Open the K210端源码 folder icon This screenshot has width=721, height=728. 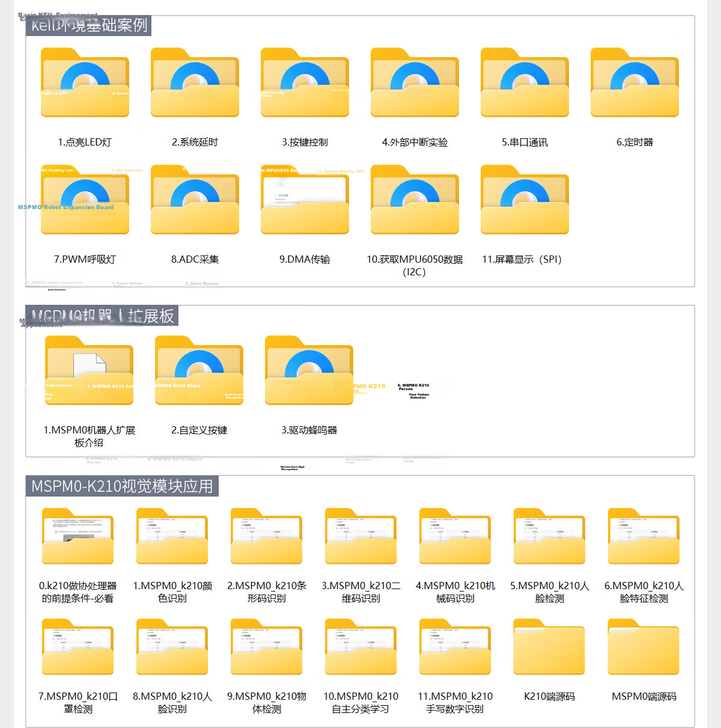[549, 647]
